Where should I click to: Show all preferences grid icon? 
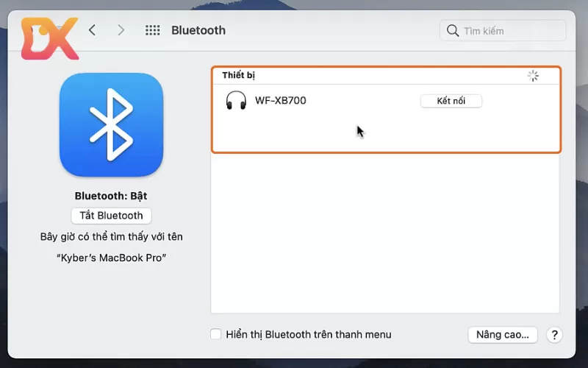point(153,30)
